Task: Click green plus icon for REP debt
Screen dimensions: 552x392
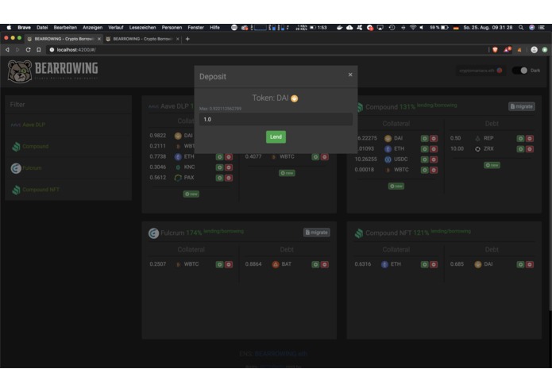Action: (x=520, y=139)
